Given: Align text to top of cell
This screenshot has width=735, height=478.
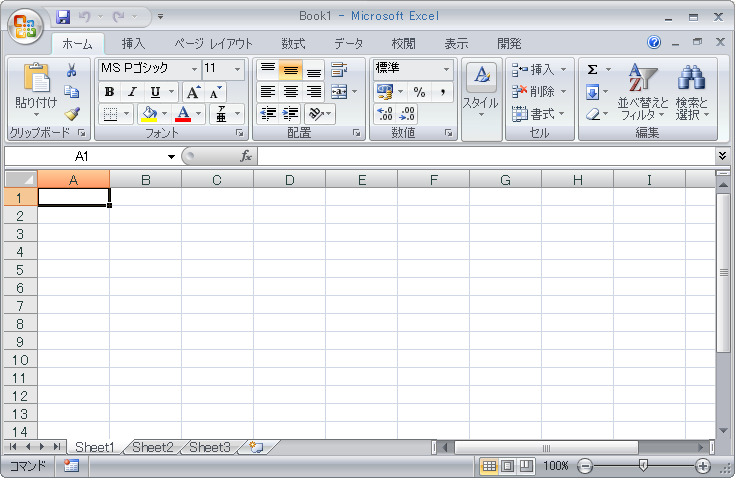Looking at the screenshot, I should (x=268, y=70).
